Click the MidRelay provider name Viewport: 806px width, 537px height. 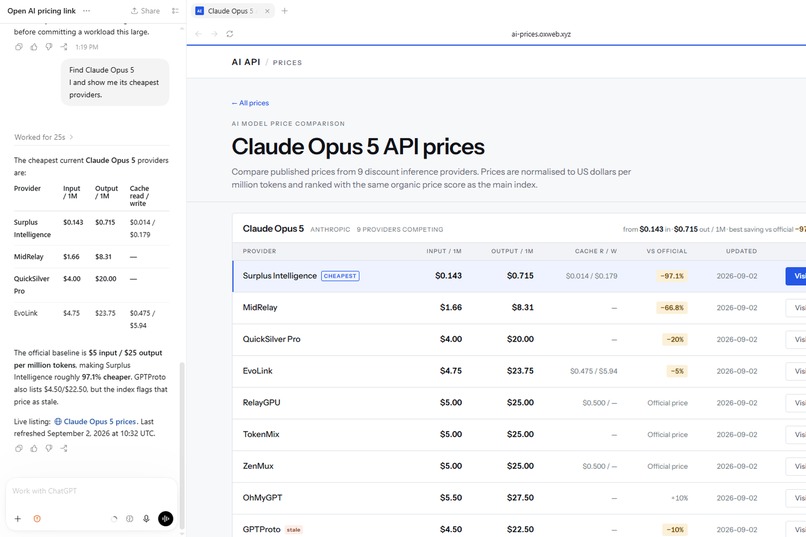coord(260,307)
